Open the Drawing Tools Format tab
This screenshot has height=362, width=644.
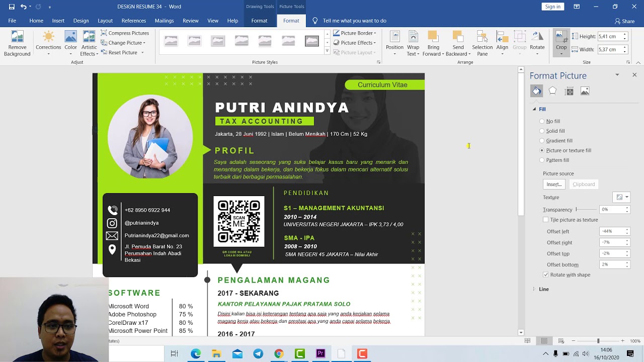pos(259,21)
